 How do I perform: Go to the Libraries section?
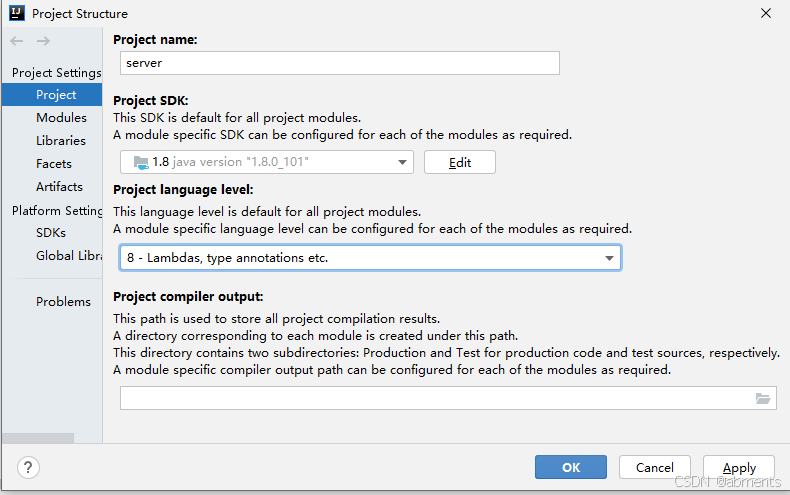[61, 141]
